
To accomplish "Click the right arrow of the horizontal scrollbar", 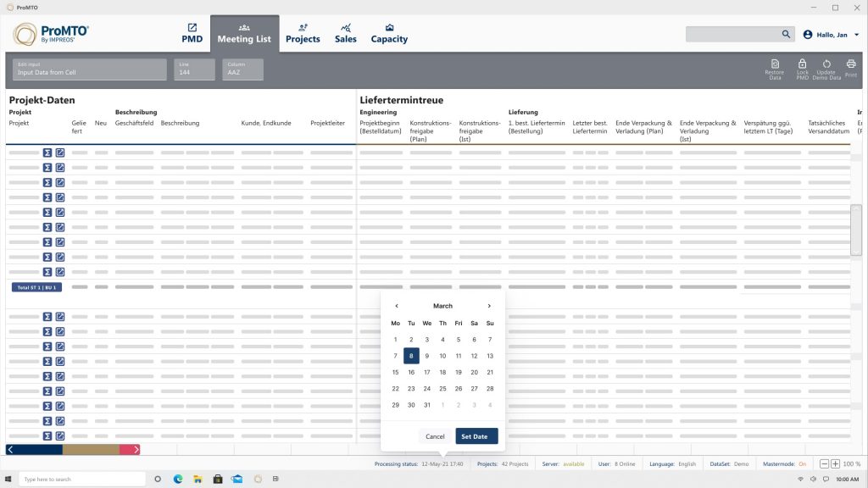I will click(x=136, y=449).
